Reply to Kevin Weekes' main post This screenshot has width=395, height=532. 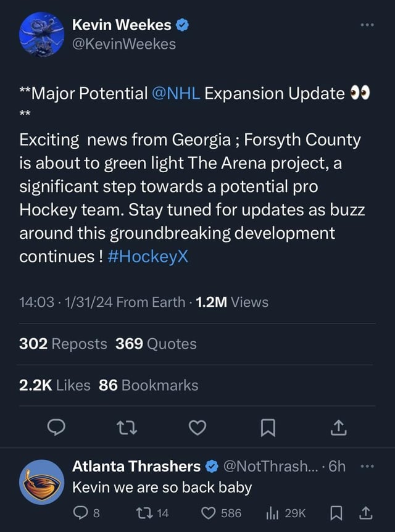pyautogui.click(x=56, y=428)
